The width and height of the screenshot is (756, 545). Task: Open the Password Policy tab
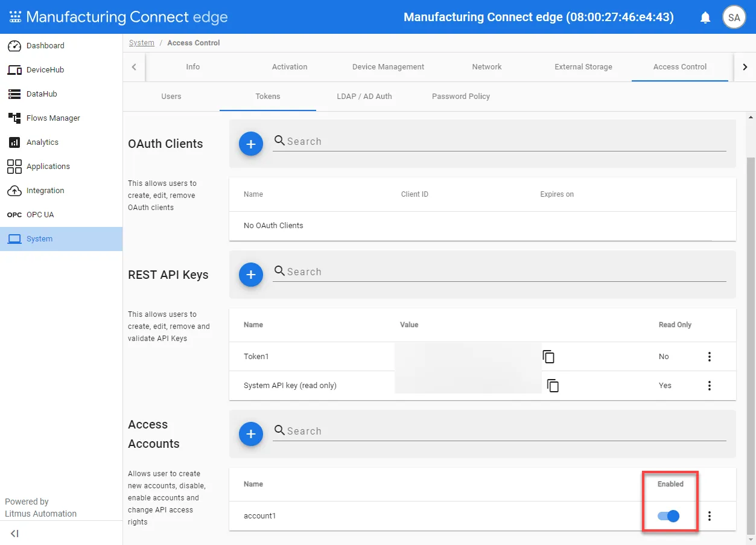point(461,97)
